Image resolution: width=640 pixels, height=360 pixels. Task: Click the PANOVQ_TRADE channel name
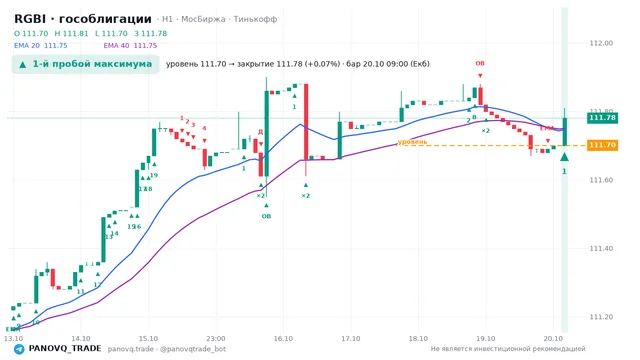click(65, 349)
